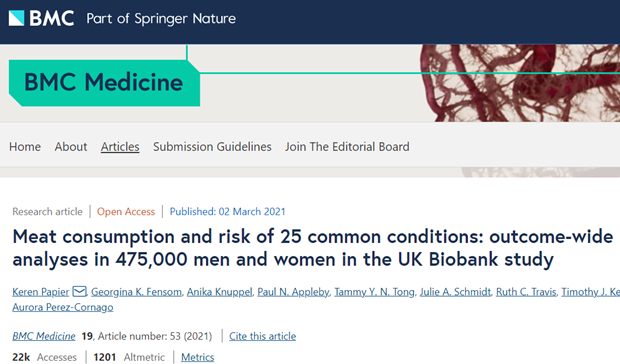Viewport: 620px width, 364px height.
Task: Go to the Home menu item
Action: click(25, 147)
